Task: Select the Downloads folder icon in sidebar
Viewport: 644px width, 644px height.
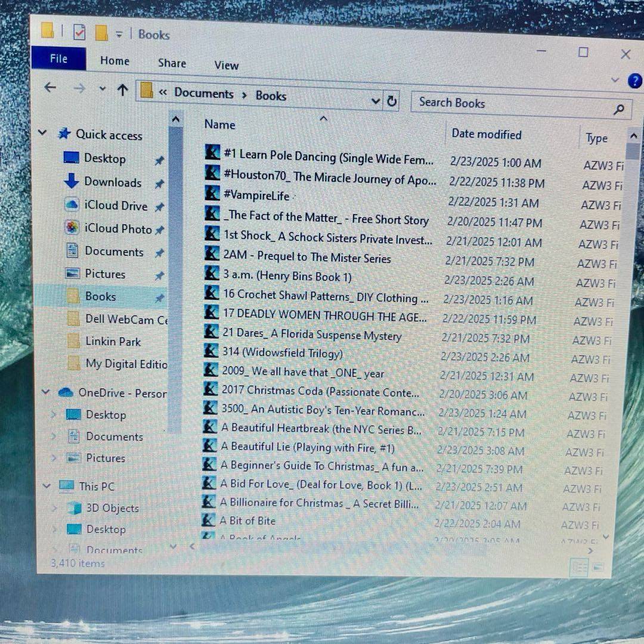Action: coord(71,181)
